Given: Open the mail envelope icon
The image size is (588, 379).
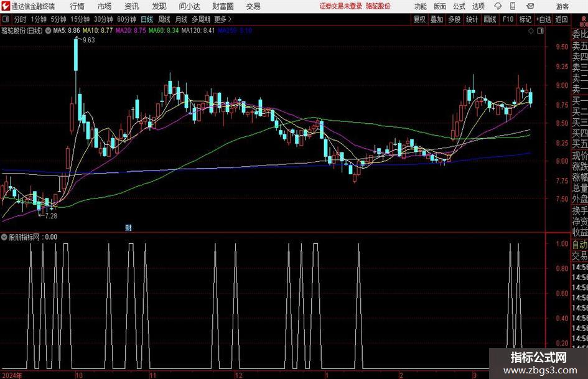Looking at the screenshot, I should [530, 6].
